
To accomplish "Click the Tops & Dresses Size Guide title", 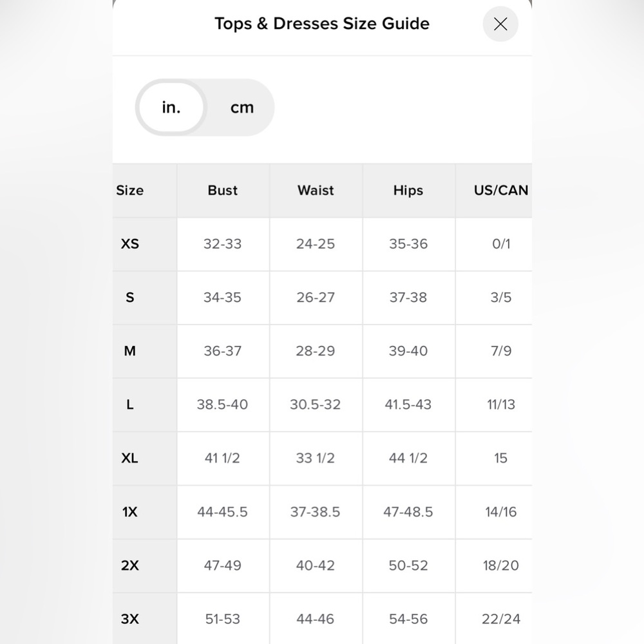I will point(322,24).
